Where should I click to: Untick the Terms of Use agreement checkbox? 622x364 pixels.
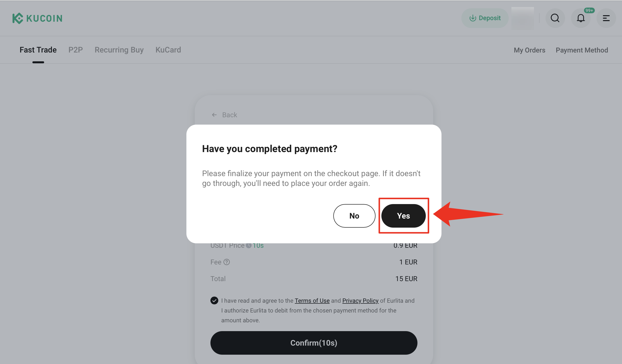point(214,300)
